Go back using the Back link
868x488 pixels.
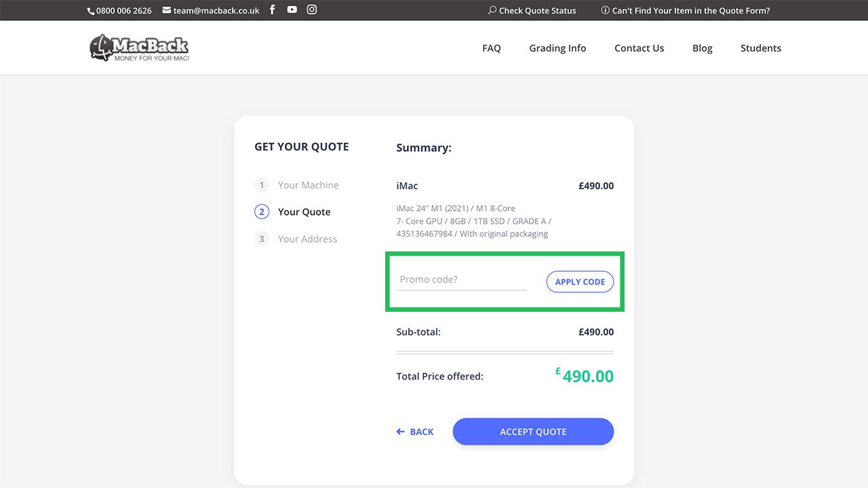point(415,432)
